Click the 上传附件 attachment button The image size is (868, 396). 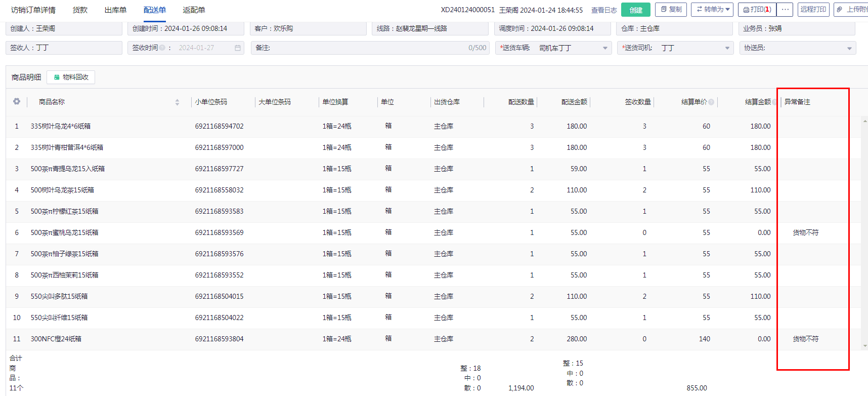[x=852, y=10]
